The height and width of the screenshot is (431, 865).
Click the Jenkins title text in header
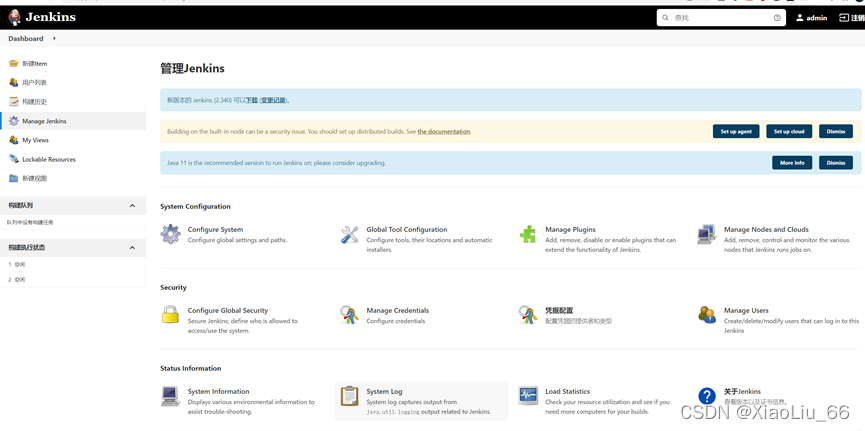point(50,17)
